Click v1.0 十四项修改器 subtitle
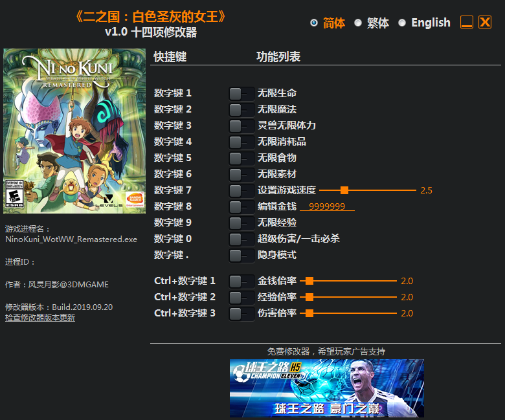 [151, 32]
